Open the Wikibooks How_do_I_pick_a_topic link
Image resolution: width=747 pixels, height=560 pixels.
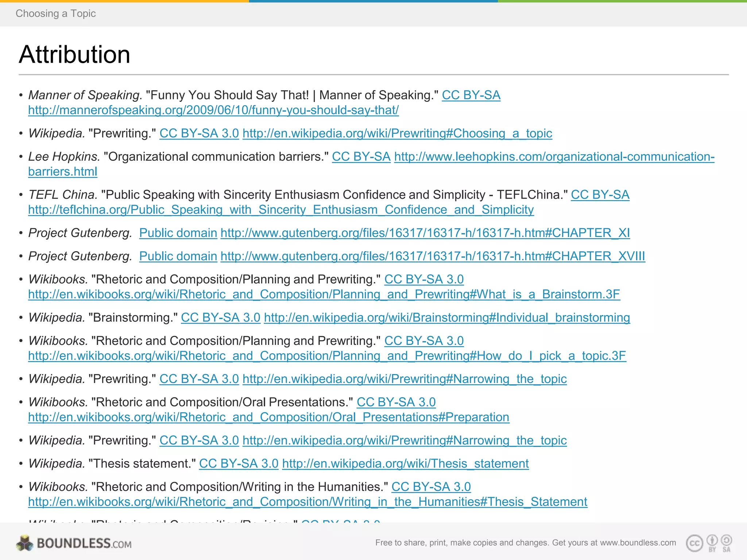coord(327,356)
